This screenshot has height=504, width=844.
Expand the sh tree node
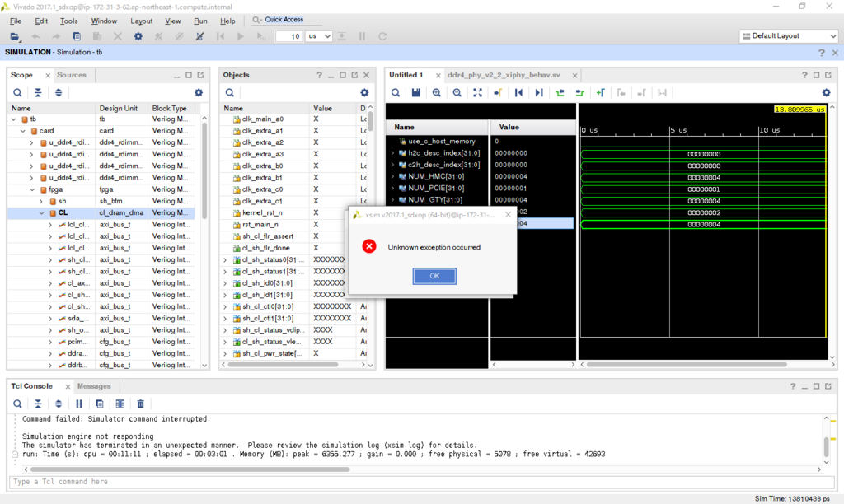[x=41, y=201]
